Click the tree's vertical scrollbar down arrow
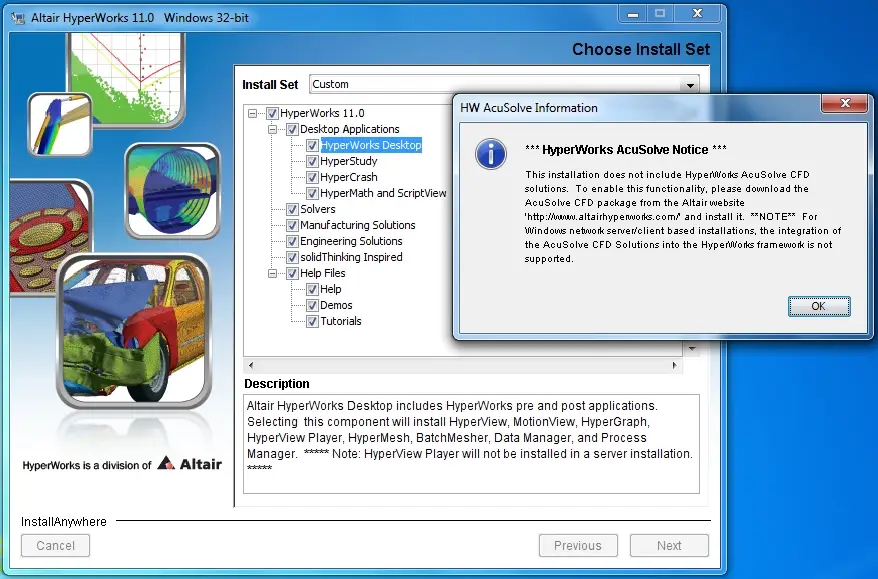The height and width of the screenshot is (579, 878). point(692,349)
